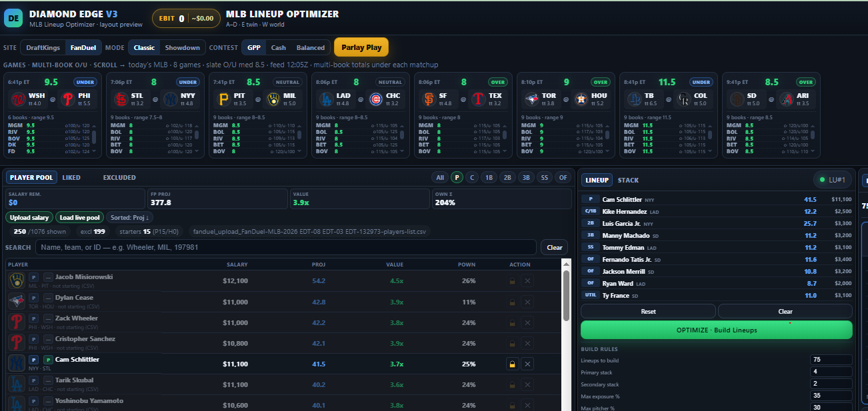868x411 pixels.
Task: Exclude Dylan Cease with the X icon
Action: tap(527, 302)
